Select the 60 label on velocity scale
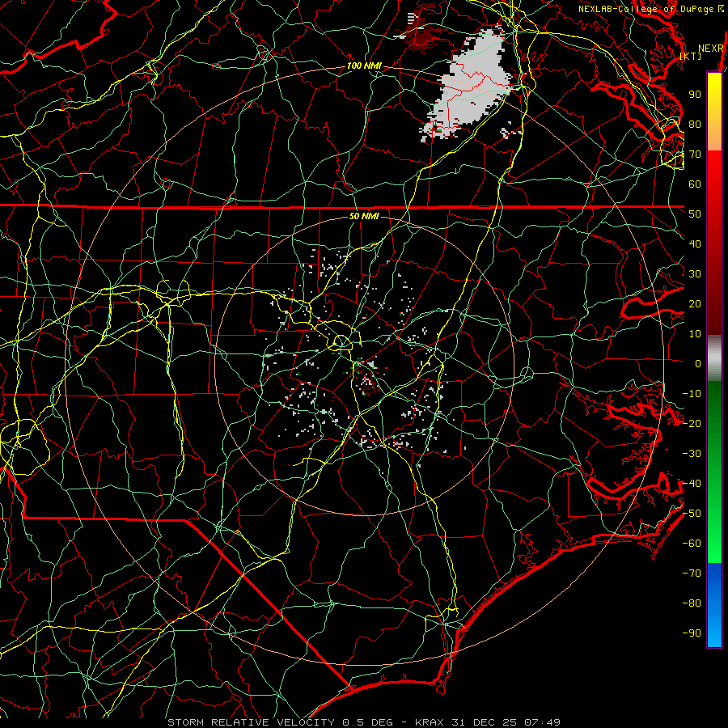Image resolution: width=728 pixels, height=728 pixels. click(x=695, y=184)
